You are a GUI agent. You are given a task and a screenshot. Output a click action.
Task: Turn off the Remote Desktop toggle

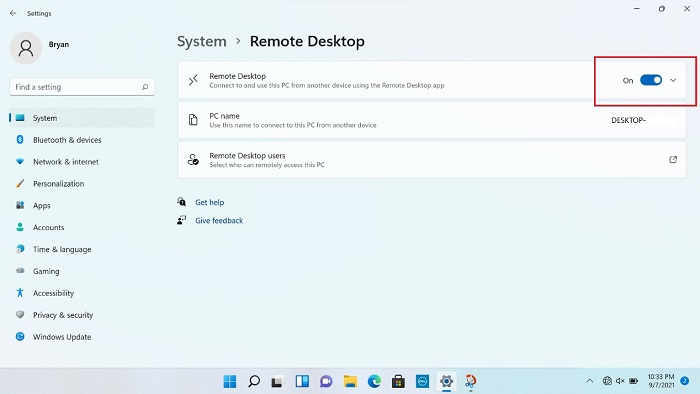651,80
